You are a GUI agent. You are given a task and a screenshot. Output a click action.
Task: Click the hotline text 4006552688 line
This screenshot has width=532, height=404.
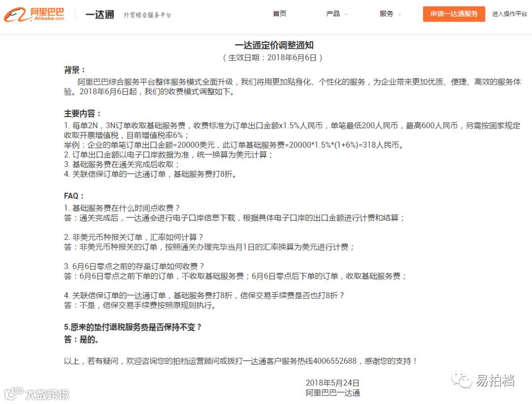pyautogui.click(x=240, y=361)
